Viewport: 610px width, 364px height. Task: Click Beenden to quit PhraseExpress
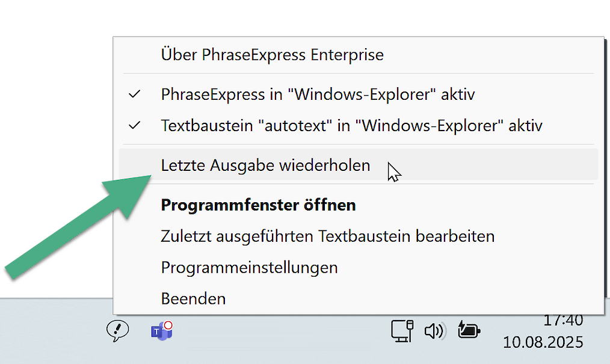[x=359, y=298]
